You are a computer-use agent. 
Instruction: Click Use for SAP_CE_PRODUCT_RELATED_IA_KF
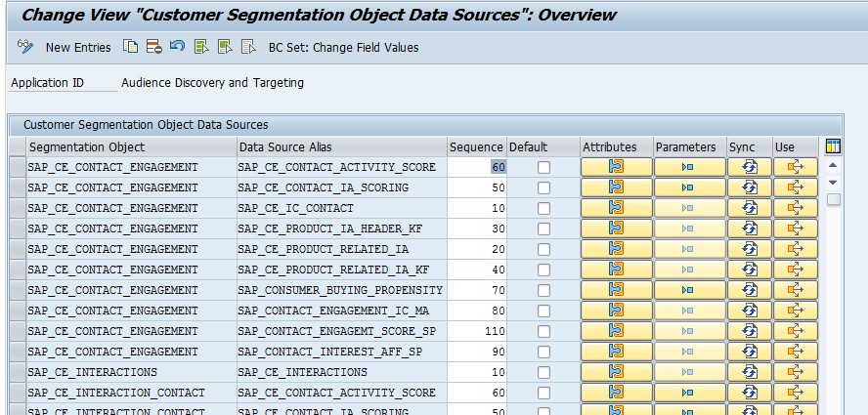point(796,270)
